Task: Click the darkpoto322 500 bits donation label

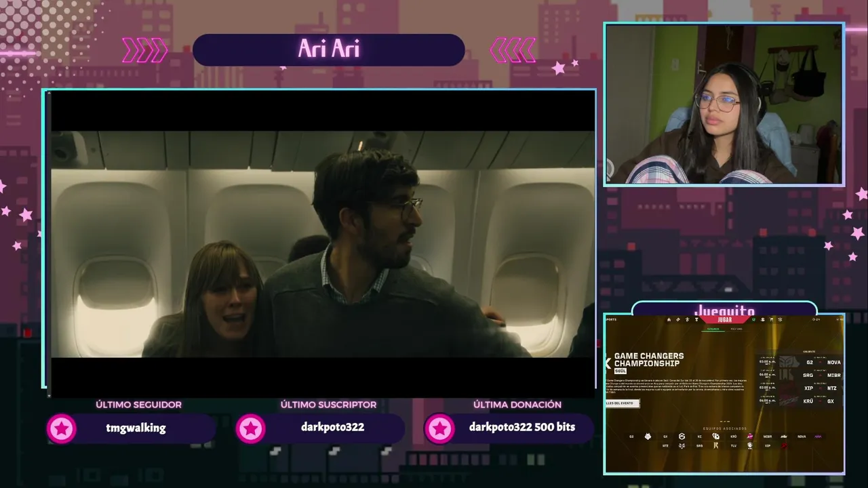Action: [x=522, y=428]
